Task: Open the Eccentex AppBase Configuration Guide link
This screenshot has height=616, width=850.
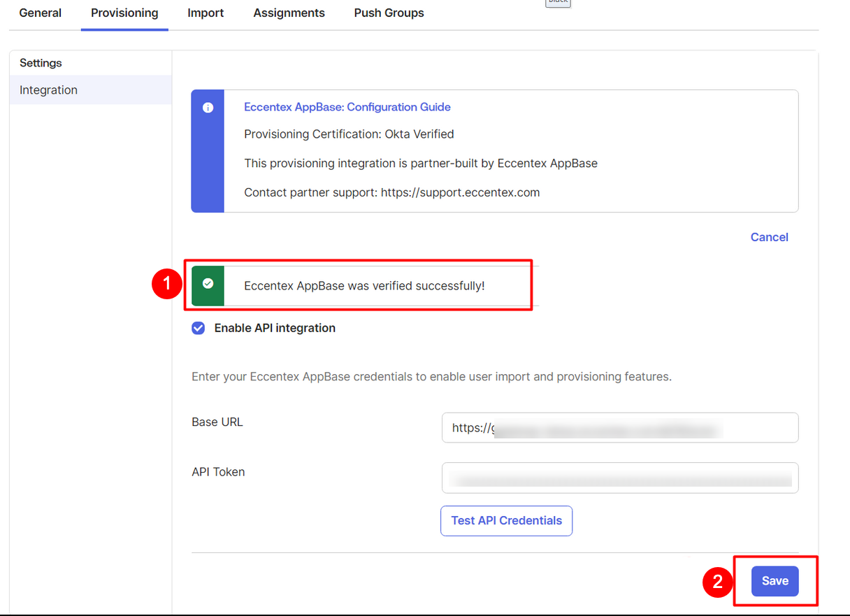Action: 347,107
